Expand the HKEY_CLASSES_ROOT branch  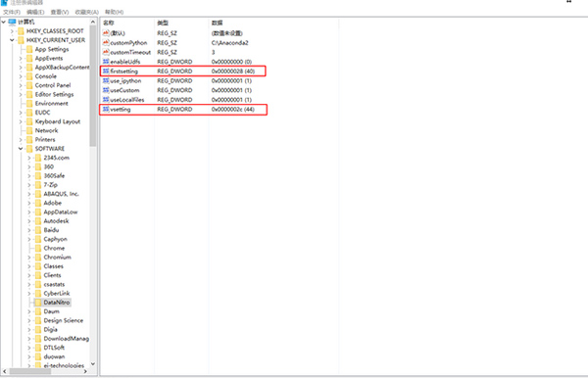[x=12, y=31]
